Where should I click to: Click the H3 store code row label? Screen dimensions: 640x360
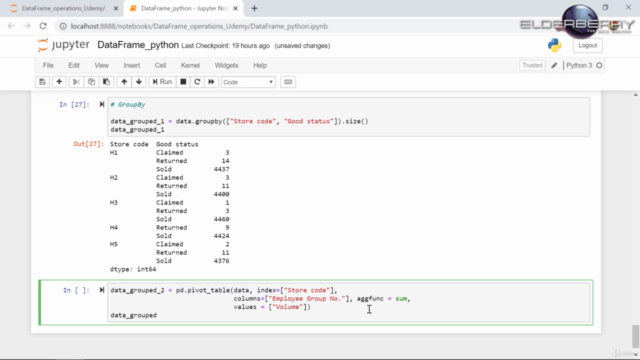113,202
